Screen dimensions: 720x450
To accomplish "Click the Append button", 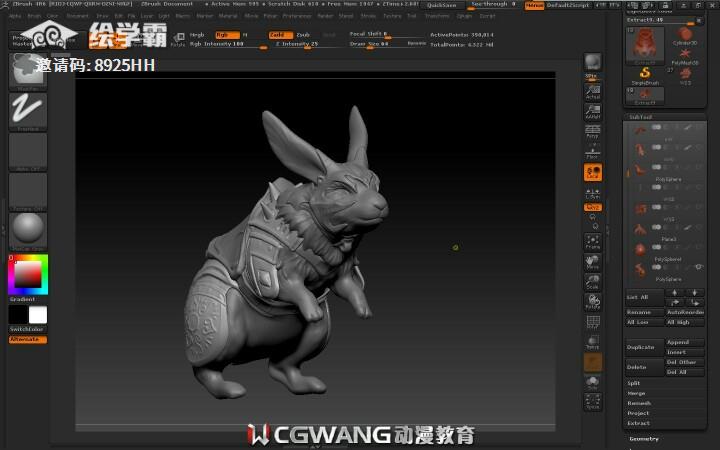I will 685,343.
